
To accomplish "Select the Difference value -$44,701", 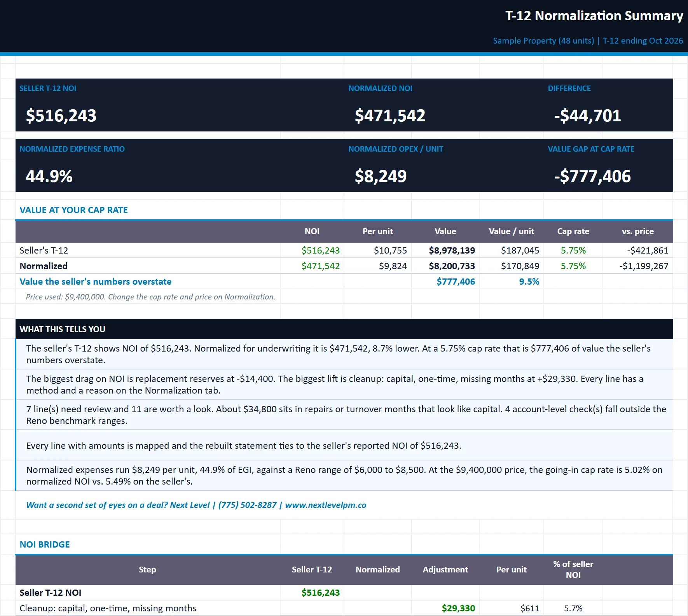I will 587,116.
